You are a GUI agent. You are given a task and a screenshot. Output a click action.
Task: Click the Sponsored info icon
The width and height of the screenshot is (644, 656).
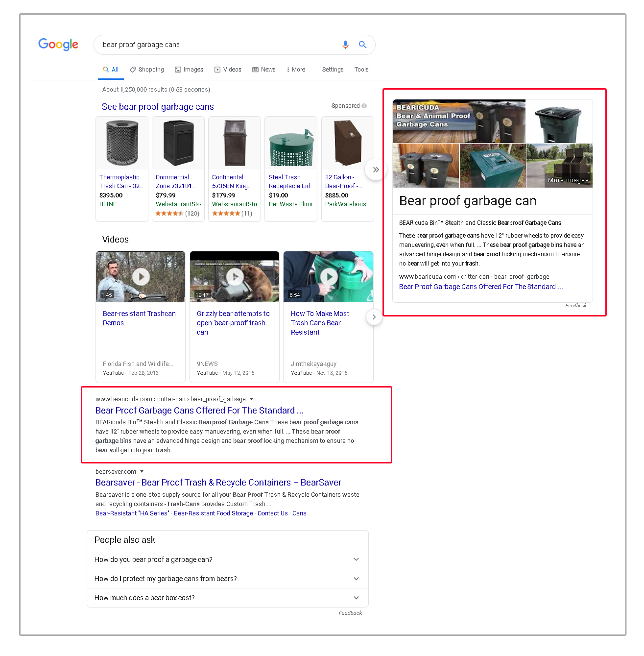pyautogui.click(x=364, y=106)
